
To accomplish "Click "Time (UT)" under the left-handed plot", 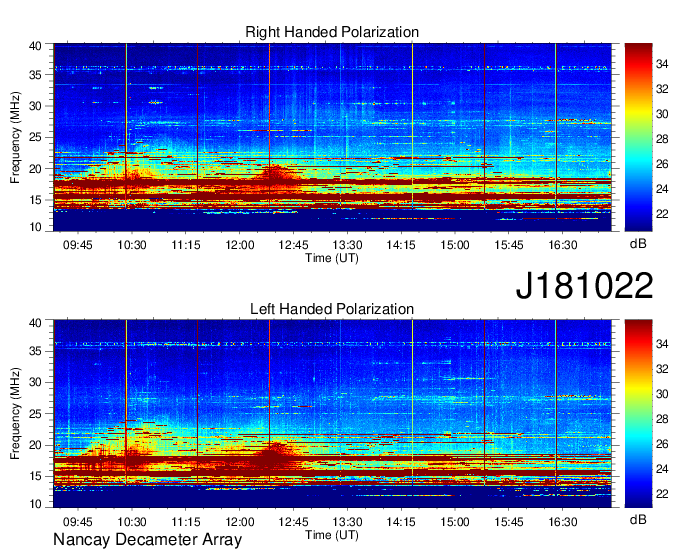I will [332, 535].
